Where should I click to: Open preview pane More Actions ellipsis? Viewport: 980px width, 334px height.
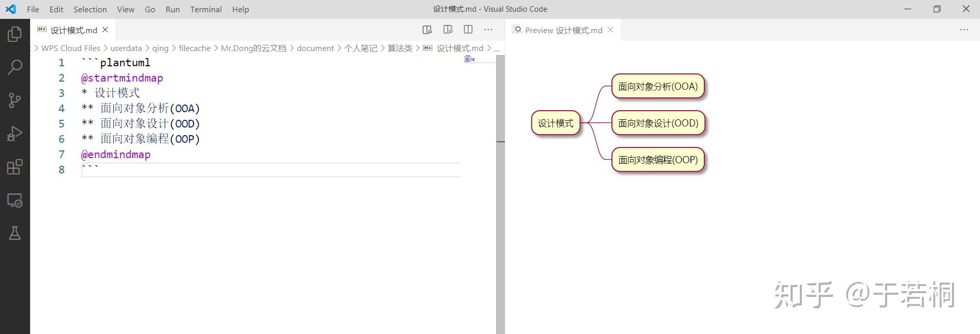[x=964, y=30]
